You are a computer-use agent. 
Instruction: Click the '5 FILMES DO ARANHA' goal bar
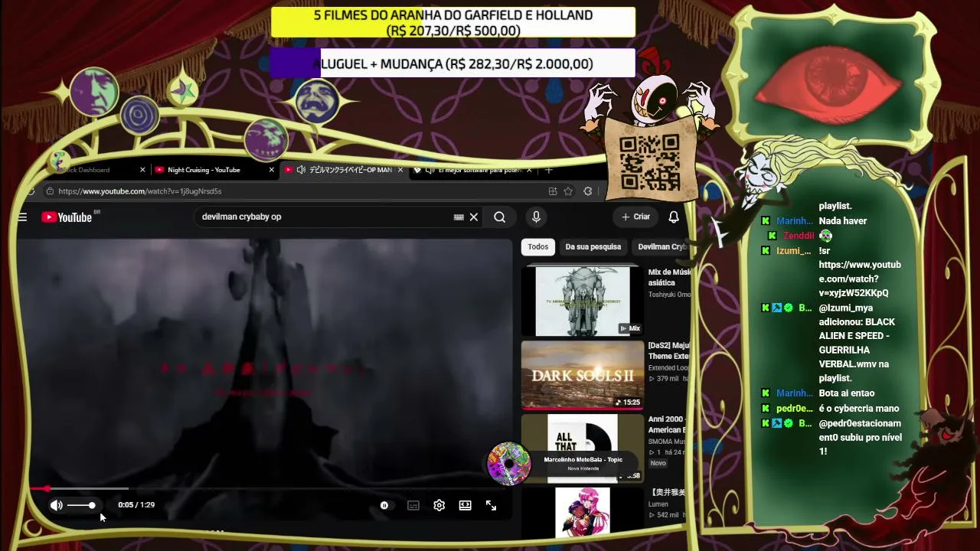453,23
